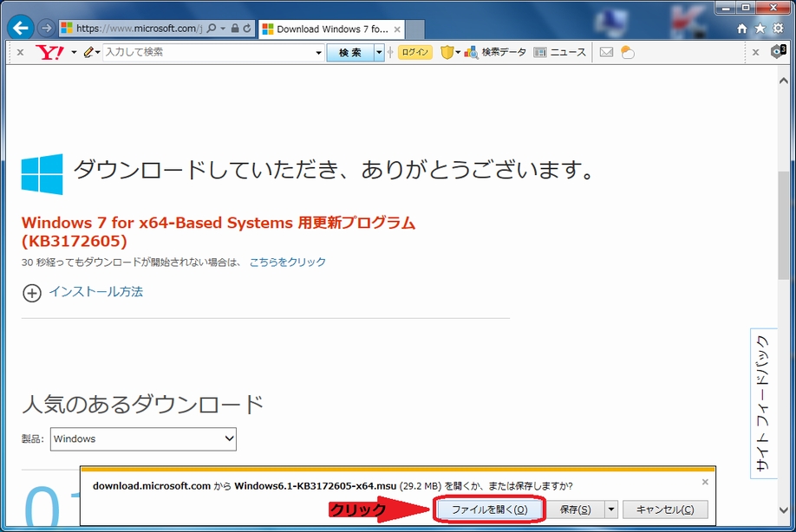Click the vertical scrollbar thumb
Screen dimensions: 796x532
[783, 225]
